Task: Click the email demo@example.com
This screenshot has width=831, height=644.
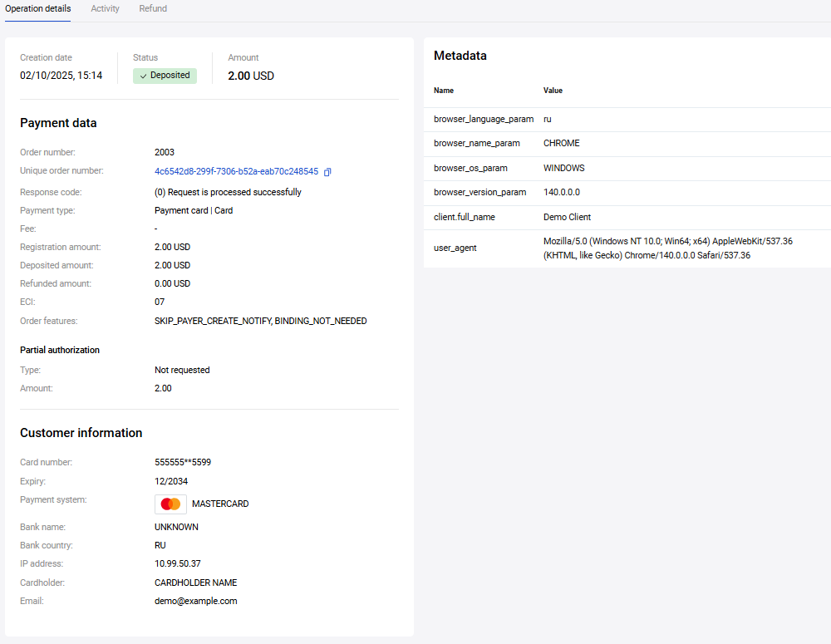Action: point(195,601)
